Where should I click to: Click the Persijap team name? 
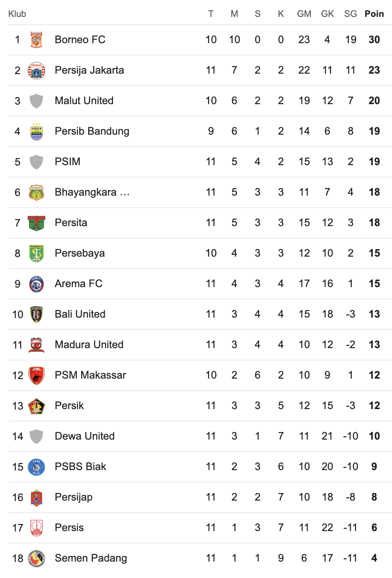(74, 497)
